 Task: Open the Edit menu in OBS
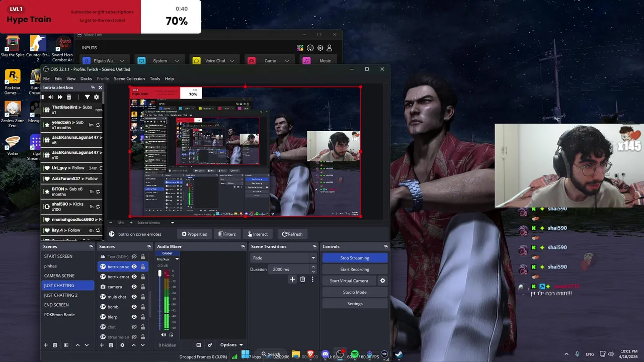pyautogui.click(x=58, y=78)
